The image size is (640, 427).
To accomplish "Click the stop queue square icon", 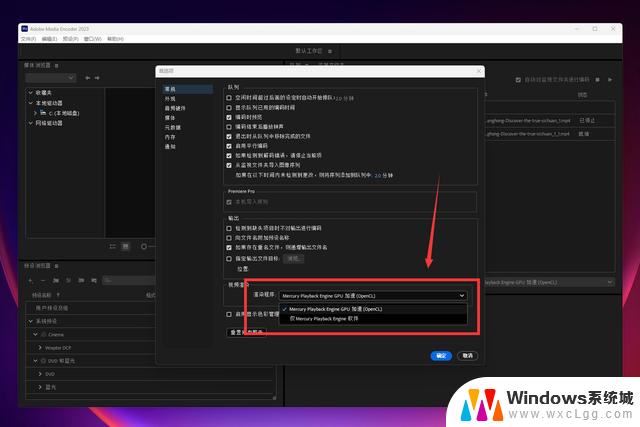I will pos(597,80).
